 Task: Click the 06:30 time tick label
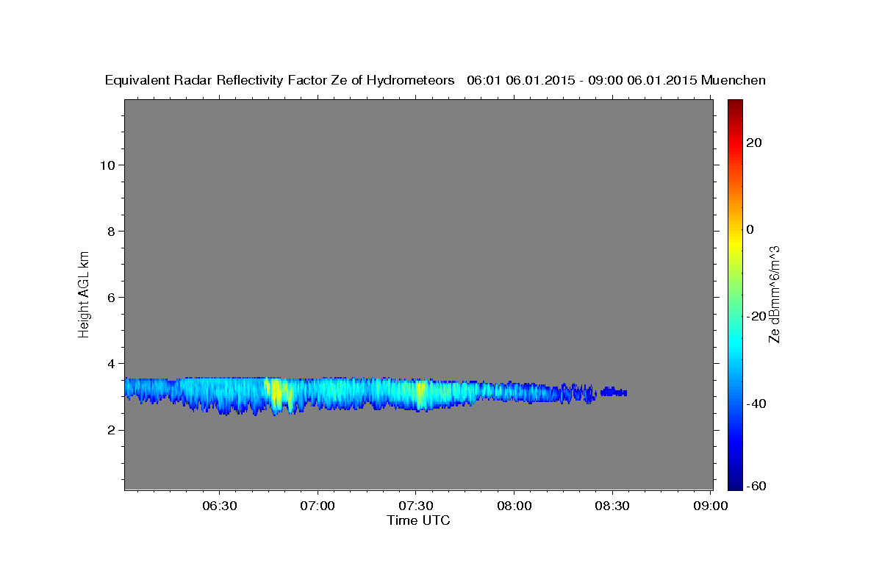click(220, 506)
